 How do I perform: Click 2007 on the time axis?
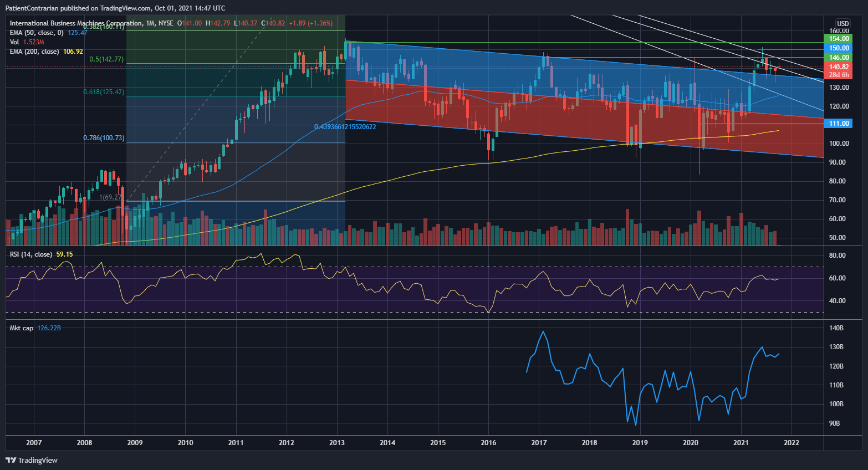[34, 442]
